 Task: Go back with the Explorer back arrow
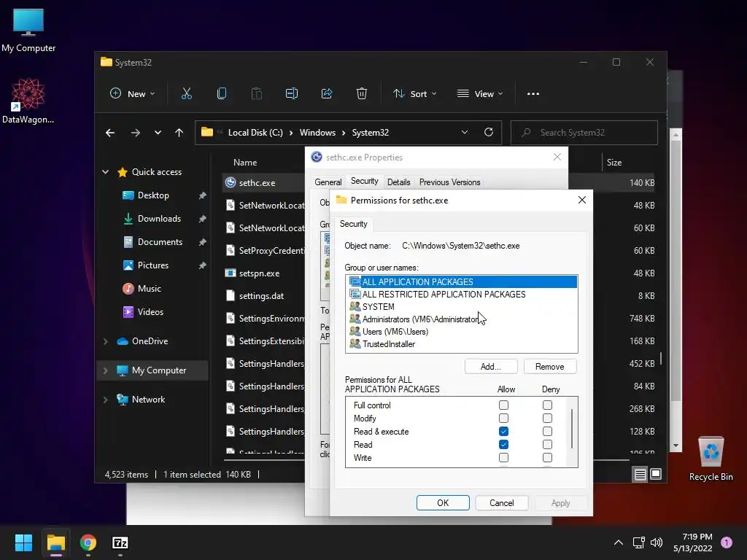(110, 133)
